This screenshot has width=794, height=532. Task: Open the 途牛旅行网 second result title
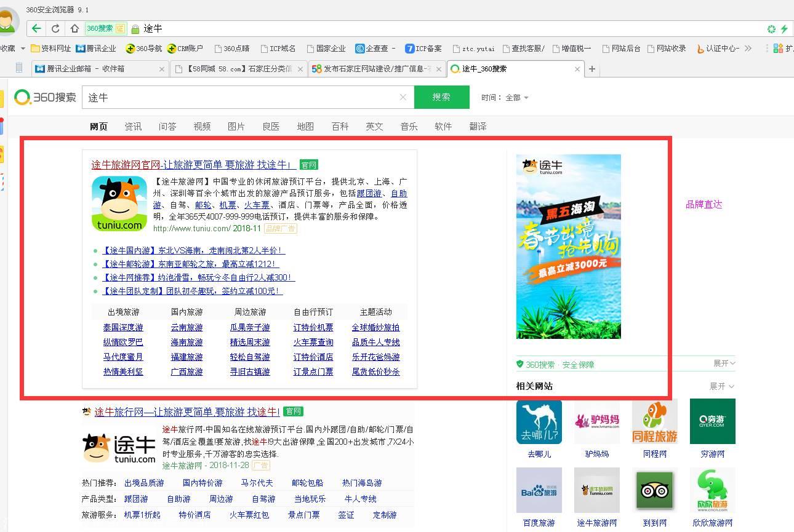tap(186, 411)
